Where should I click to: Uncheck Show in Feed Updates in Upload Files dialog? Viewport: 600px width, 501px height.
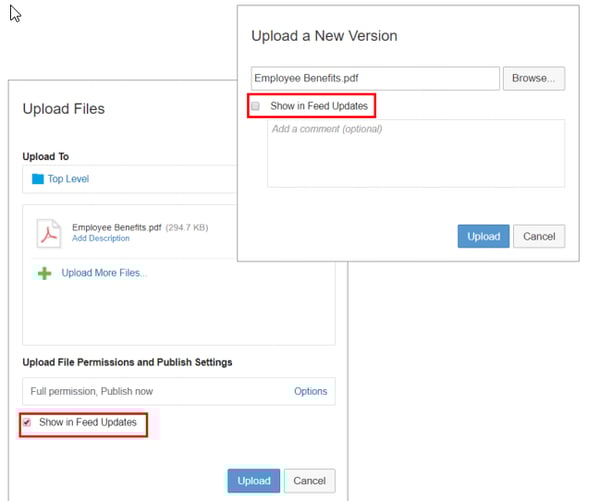pos(27,423)
